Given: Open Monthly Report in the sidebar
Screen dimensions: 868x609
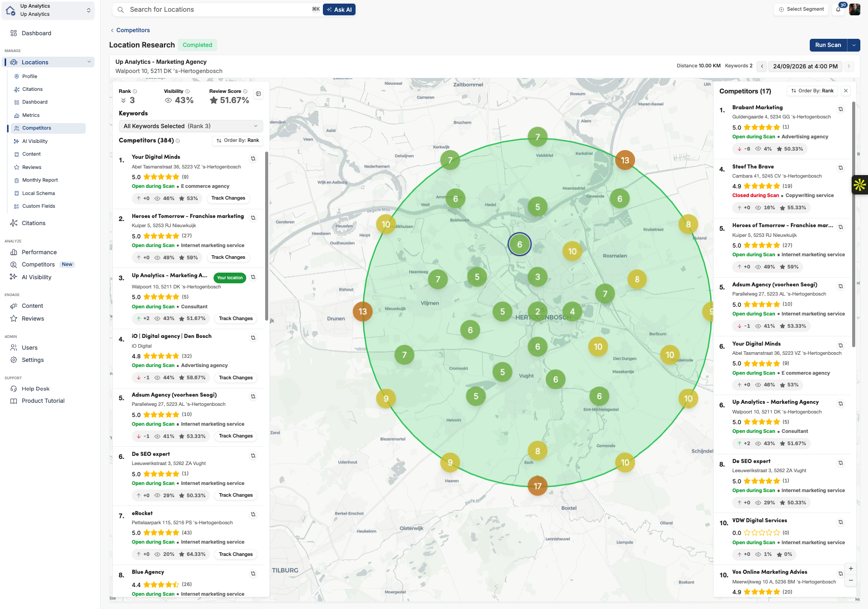Looking at the screenshot, I should 40,180.
